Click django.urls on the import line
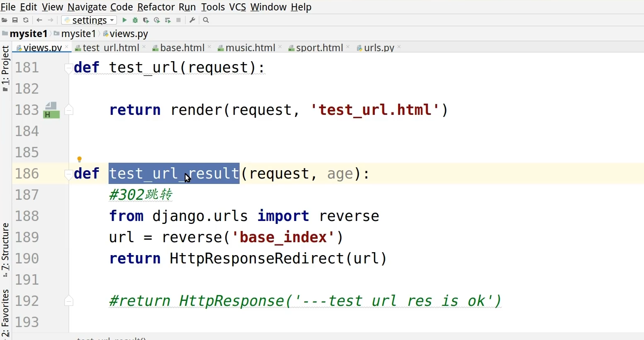This screenshot has width=644, height=340. (200, 216)
